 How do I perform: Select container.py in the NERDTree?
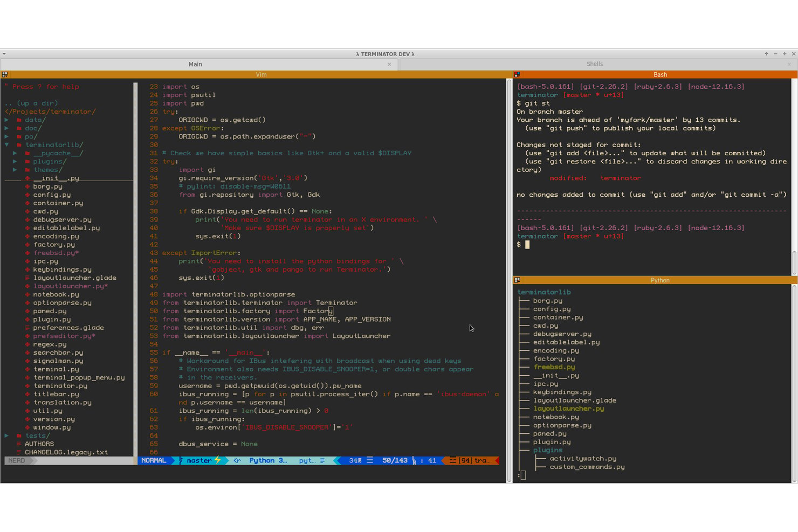click(58, 203)
